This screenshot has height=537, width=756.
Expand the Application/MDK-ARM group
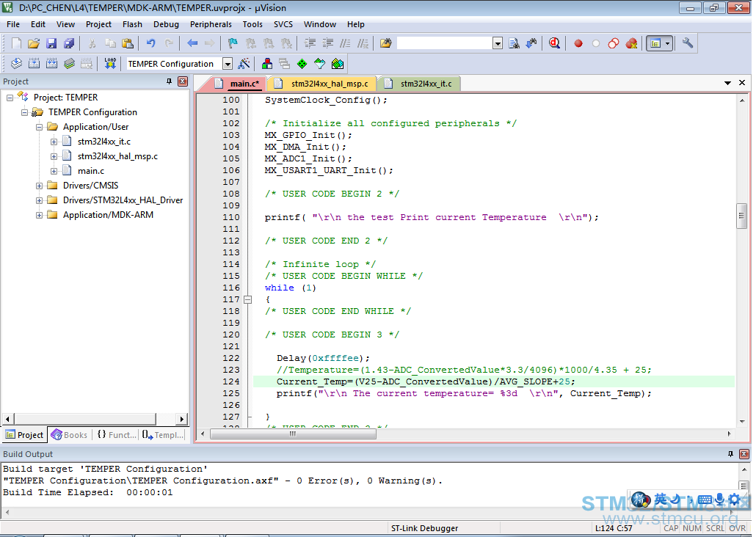(39, 215)
